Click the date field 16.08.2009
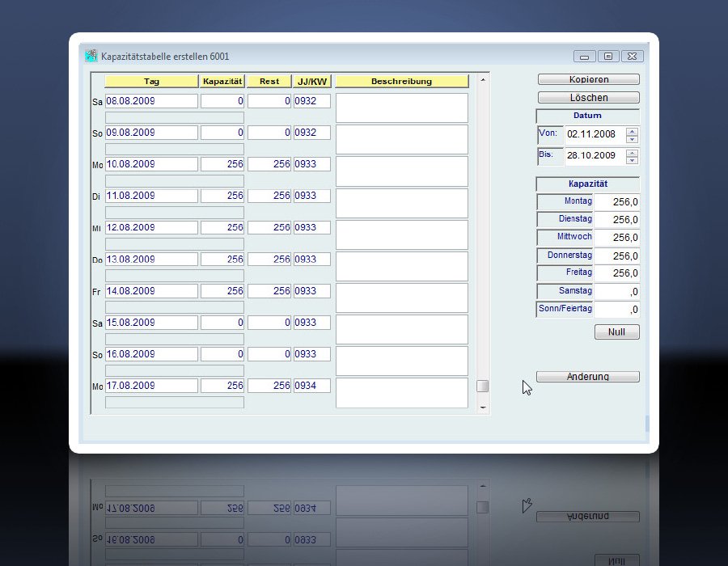 tap(151, 353)
